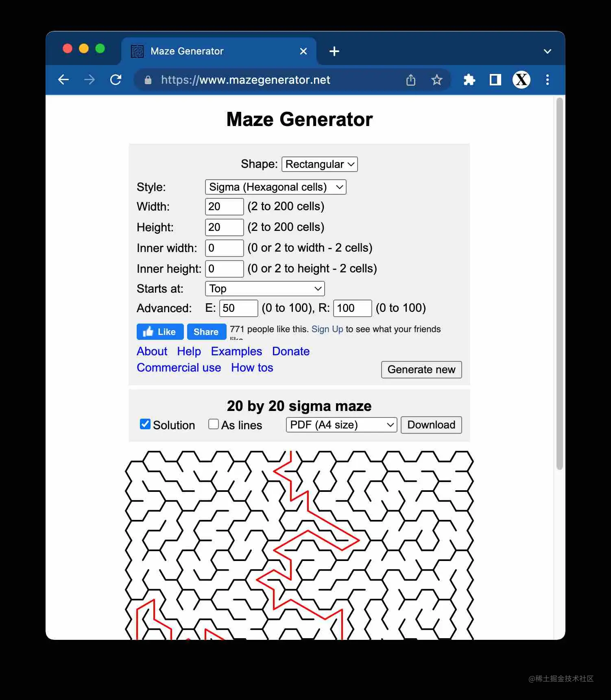This screenshot has width=611, height=700.
Task: Open the PDF (A4 size) format dropdown
Action: [x=342, y=425]
